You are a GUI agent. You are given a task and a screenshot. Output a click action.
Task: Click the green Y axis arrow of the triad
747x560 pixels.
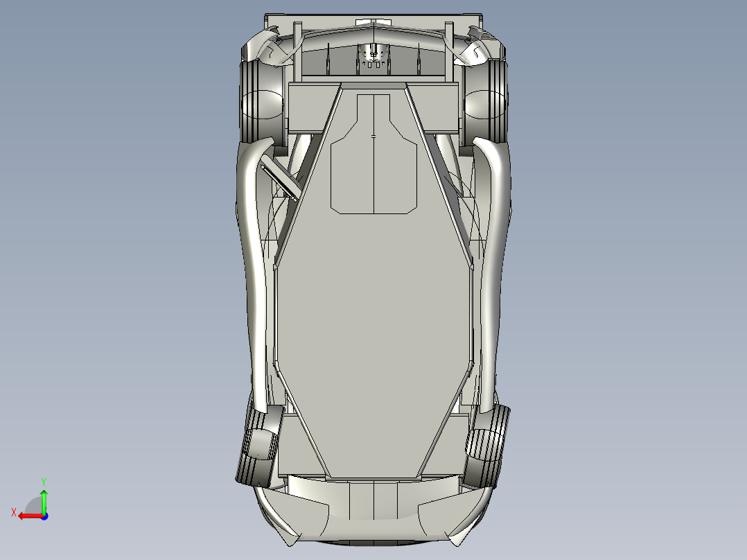click(x=44, y=501)
